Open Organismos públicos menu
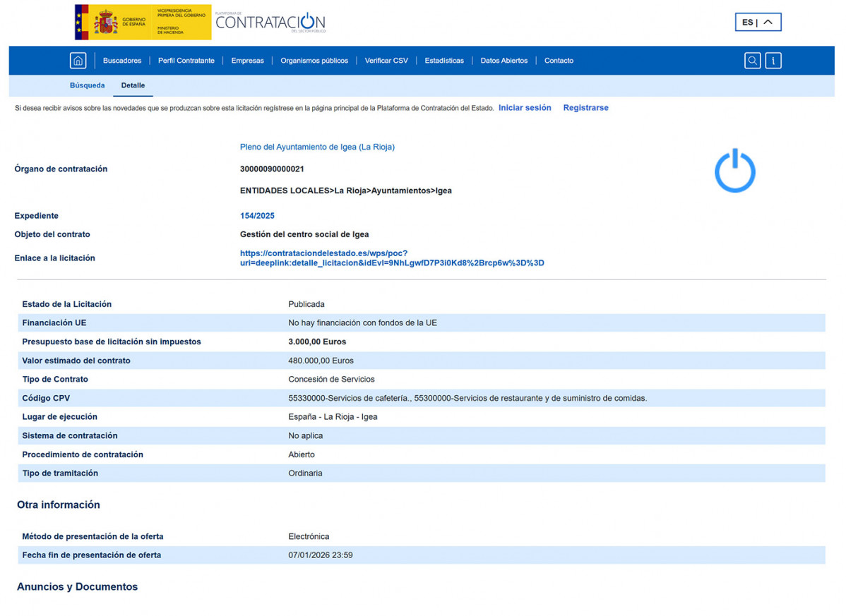The height and width of the screenshot is (616, 846). pyautogui.click(x=314, y=61)
